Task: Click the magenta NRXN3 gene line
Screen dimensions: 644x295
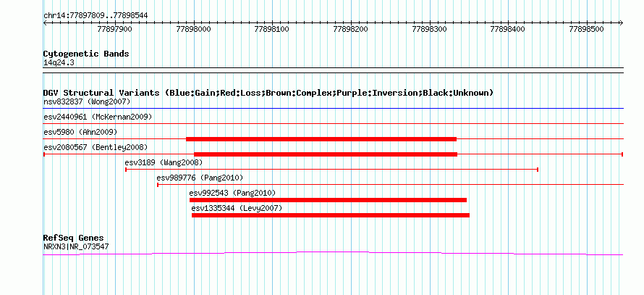Action: 333,253
